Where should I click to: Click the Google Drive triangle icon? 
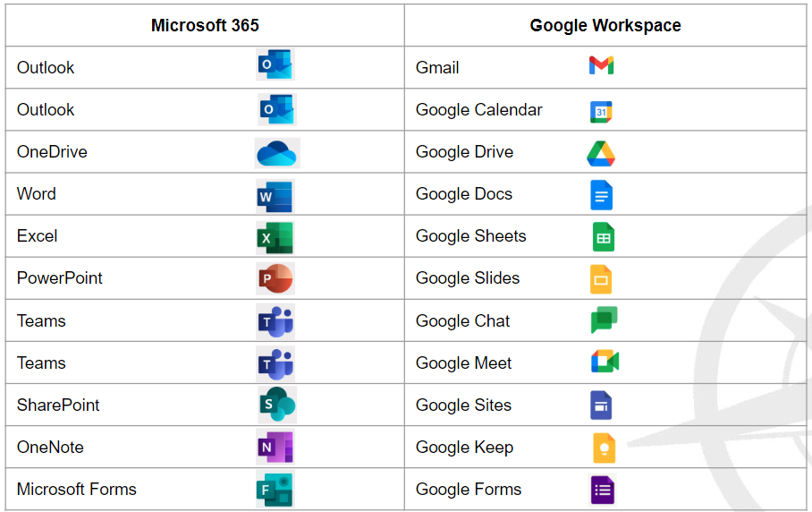[601, 153]
